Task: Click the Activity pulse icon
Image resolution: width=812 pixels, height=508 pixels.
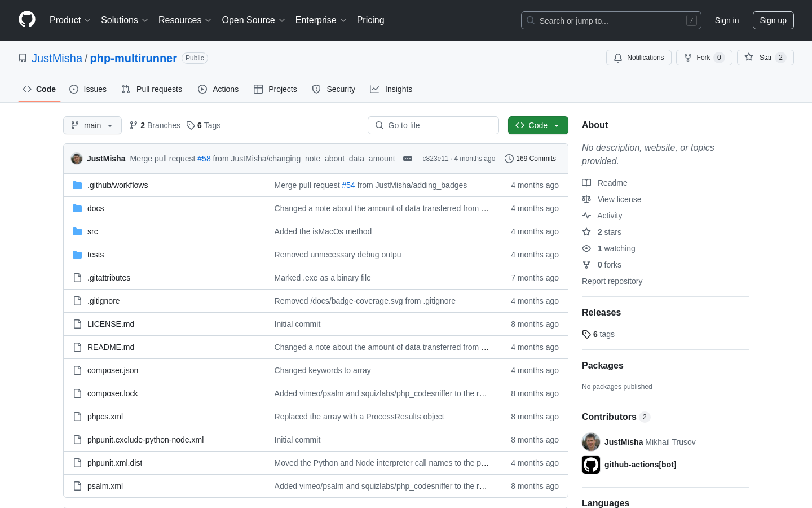Action: 586,216
